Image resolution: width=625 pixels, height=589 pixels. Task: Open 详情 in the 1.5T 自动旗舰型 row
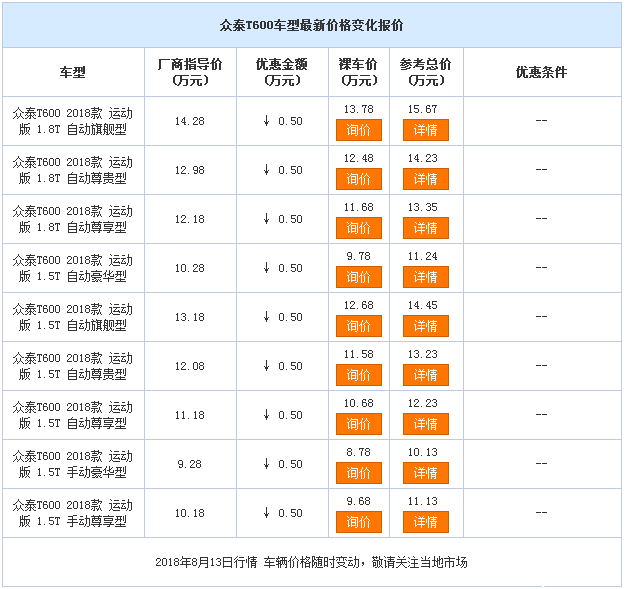click(426, 326)
